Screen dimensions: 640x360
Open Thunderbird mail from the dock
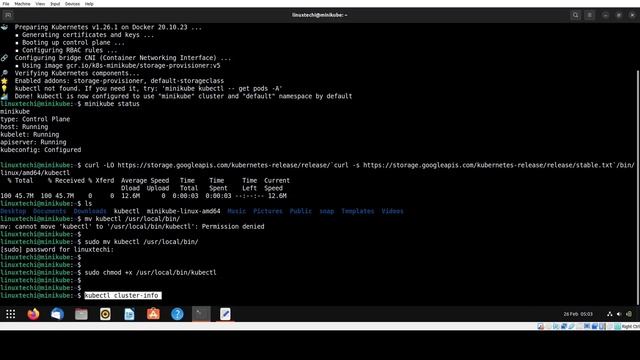coord(58,314)
